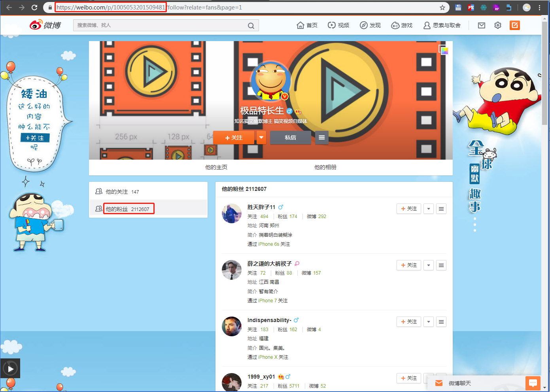Click the 私信 button
Viewport: 550px width, 392px height.
pyautogui.click(x=291, y=138)
